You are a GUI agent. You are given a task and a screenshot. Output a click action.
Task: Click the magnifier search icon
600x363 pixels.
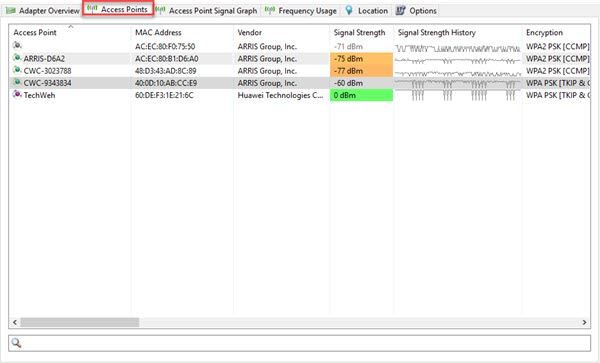(16, 343)
